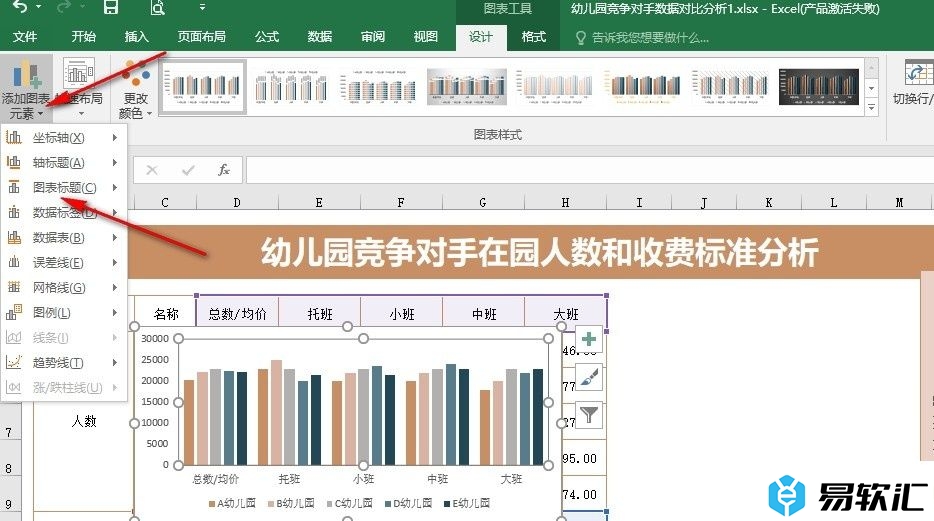Click the sheet title banner text

(539, 252)
